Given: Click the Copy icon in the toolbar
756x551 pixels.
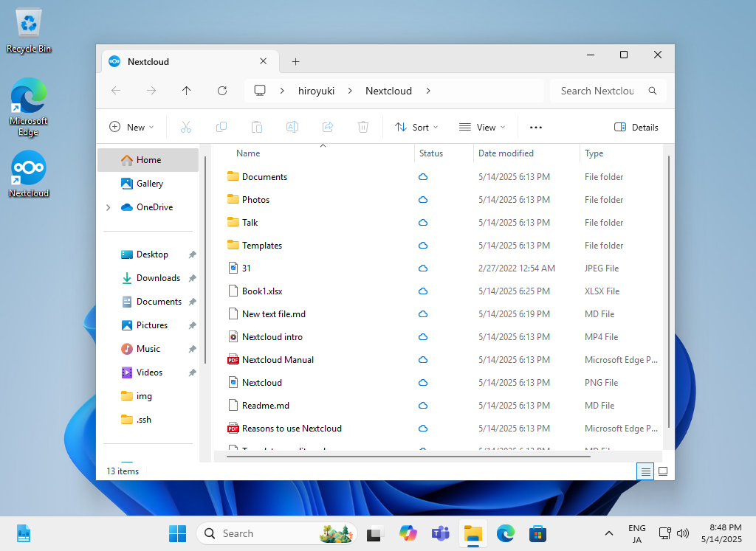Looking at the screenshot, I should 221,126.
